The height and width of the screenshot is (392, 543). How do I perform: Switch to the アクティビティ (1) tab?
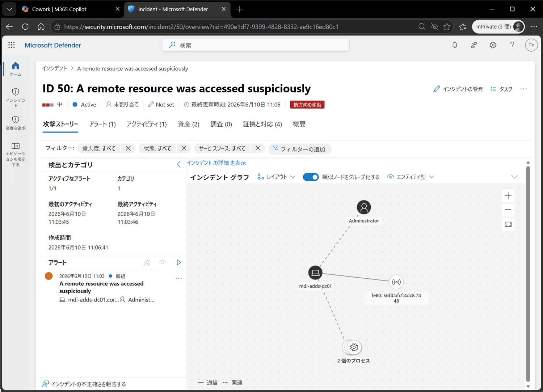[147, 125]
